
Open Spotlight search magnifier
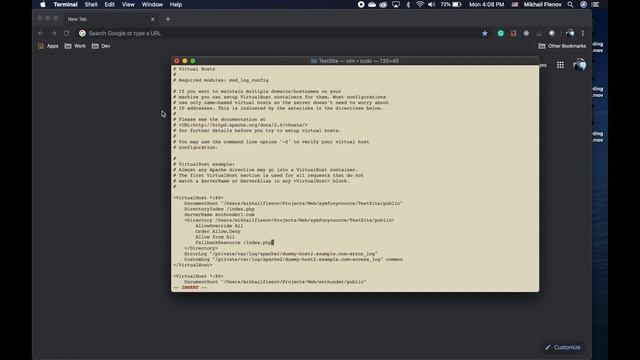tap(570, 4)
